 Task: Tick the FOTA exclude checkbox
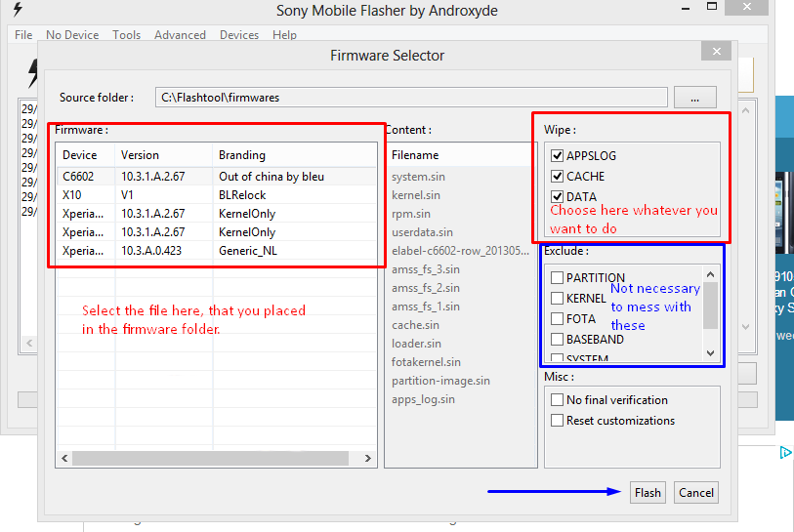pos(557,318)
